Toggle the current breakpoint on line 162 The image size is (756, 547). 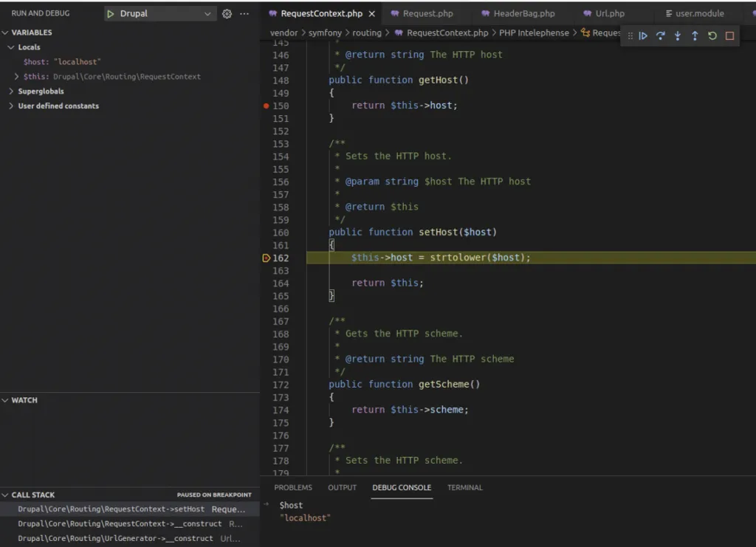click(266, 258)
